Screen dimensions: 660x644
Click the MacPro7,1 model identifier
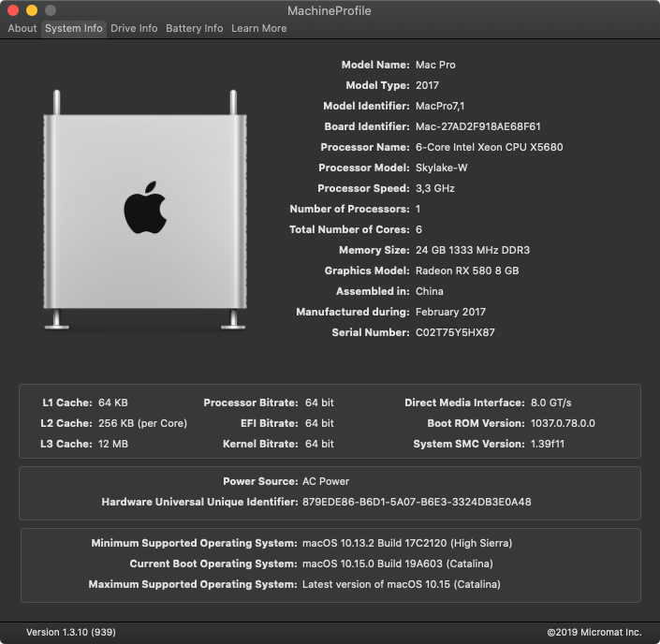(440, 106)
